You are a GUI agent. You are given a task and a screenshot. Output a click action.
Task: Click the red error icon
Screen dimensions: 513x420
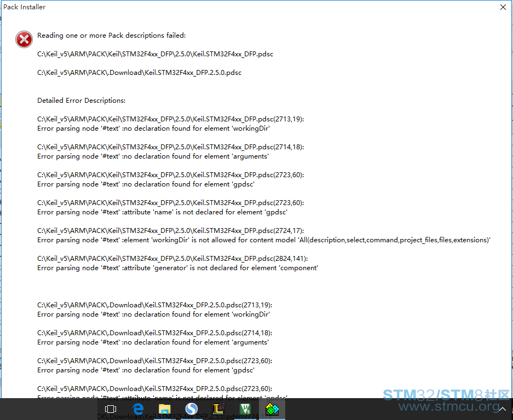pos(24,39)
